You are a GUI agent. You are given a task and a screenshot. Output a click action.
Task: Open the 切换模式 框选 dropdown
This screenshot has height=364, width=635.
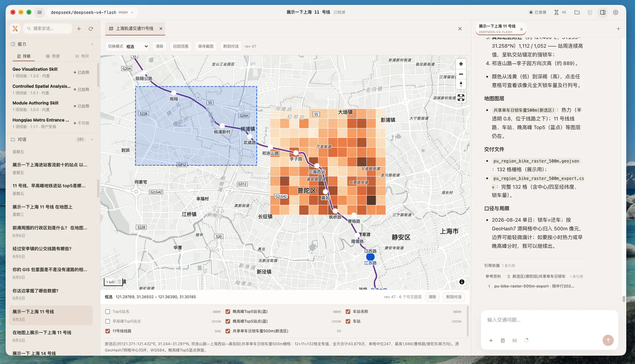pyautogui.click(x=137, y=46)
